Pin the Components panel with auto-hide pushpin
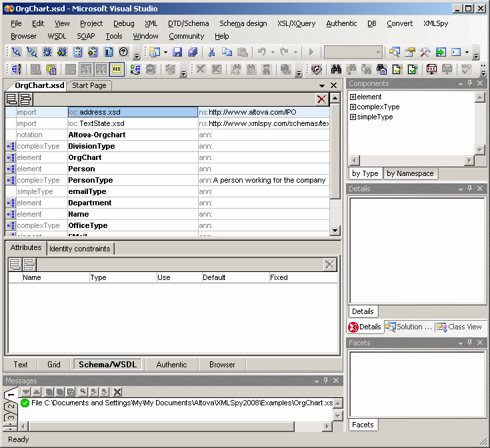This screenshot has width=490, height=448. tap(469, 83)
